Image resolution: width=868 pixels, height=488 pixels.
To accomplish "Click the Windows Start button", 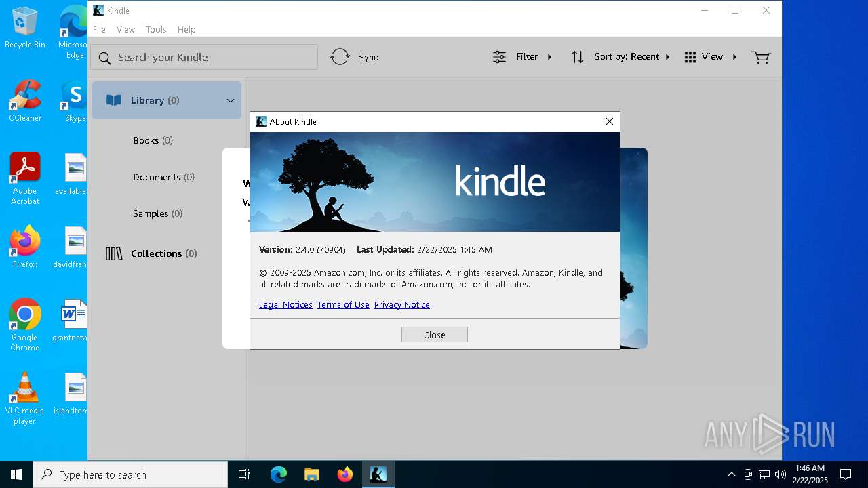I will point(16,474).
